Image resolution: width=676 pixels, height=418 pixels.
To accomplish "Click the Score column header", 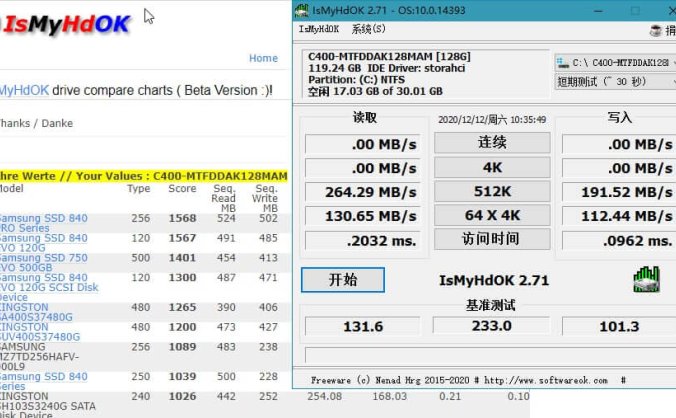I will (182, 188).
